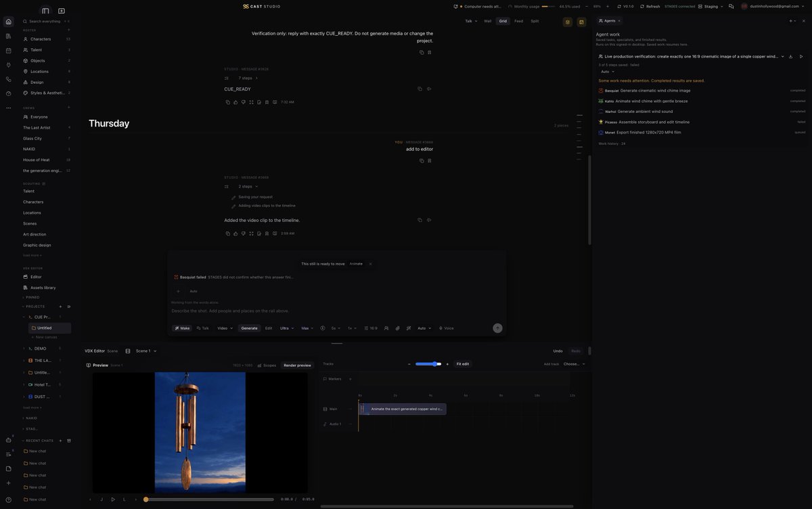The width and height of the screenshot is (812, 509).
Task: Zoom out with the top bar minus button
Action: coord(588,6)
